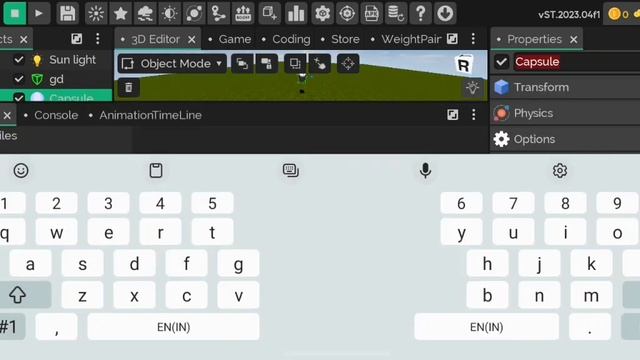Switch to the 3D Editor tab

click(x=155, y=39)
